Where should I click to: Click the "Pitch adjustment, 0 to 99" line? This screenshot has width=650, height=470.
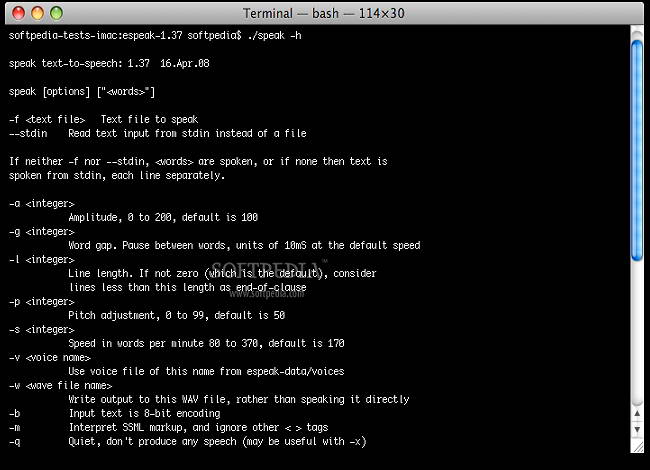[x=176, y=315]
